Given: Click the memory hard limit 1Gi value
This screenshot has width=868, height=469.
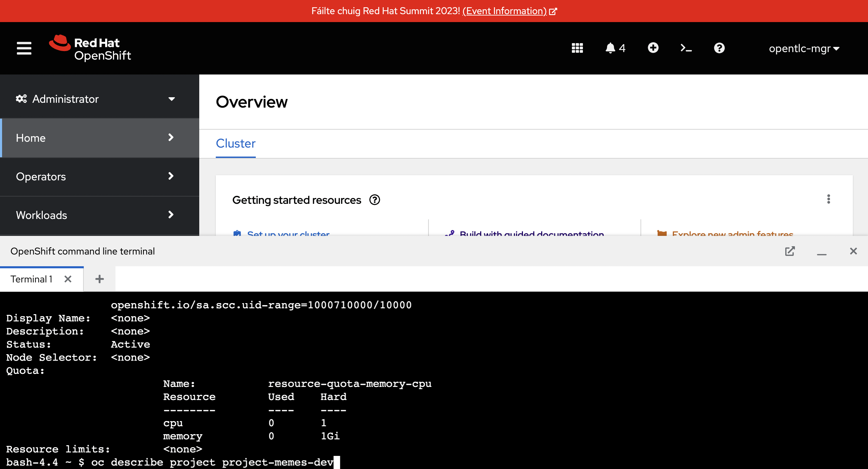Looking at the screenshot, I should [x=330, y=436].
